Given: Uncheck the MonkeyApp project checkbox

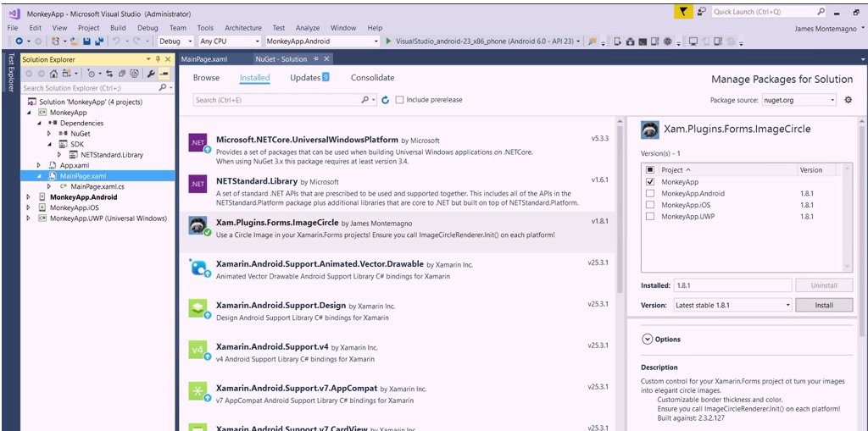Looking at the screenshot, I should [x=650, y=182].
